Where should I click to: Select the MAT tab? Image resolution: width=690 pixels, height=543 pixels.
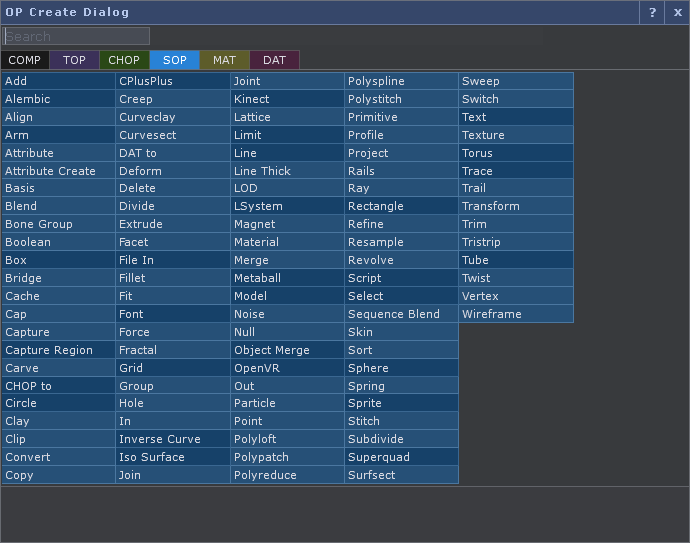(224, 60)
